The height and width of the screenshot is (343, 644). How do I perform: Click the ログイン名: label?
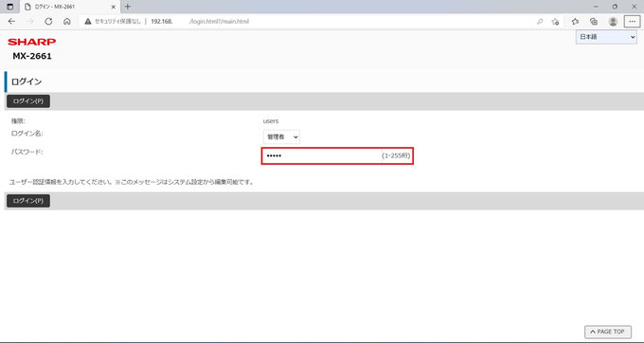click(27, 134)
